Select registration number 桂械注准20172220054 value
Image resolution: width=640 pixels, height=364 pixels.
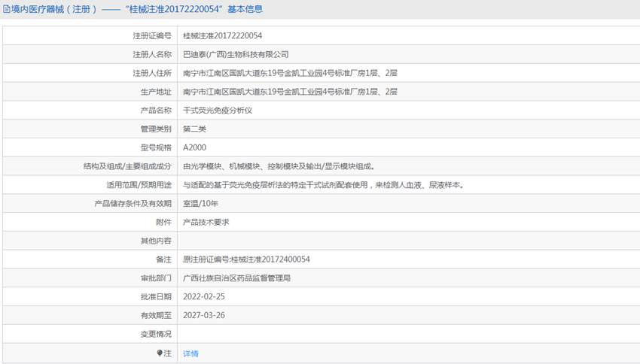point(222,35)
